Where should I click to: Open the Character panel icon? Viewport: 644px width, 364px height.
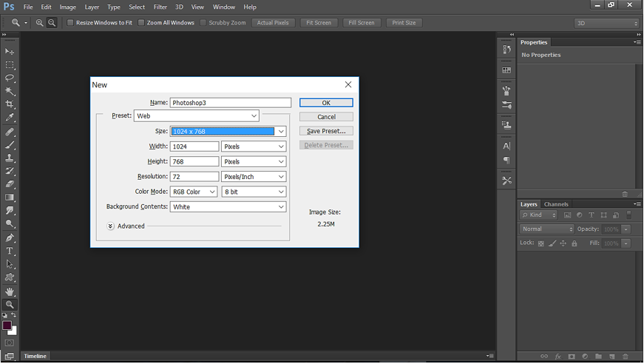(x=506, y=146)
